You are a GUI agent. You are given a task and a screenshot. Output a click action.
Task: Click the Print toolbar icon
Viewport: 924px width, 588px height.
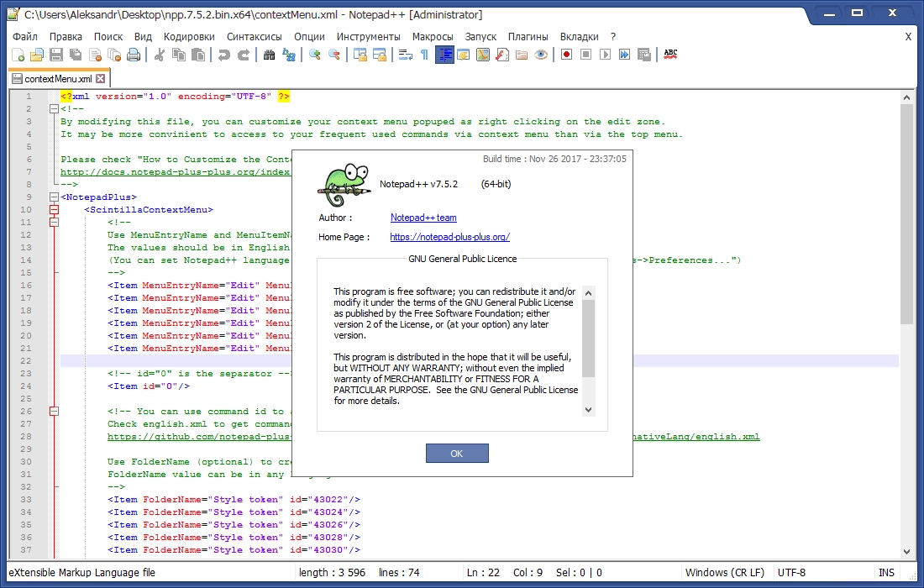134,55
